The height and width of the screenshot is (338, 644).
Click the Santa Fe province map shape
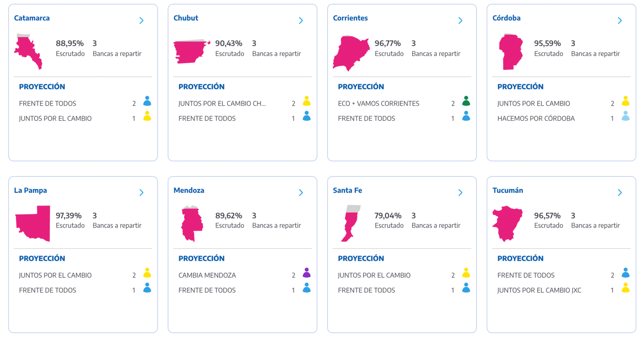(x=351, y=224)
